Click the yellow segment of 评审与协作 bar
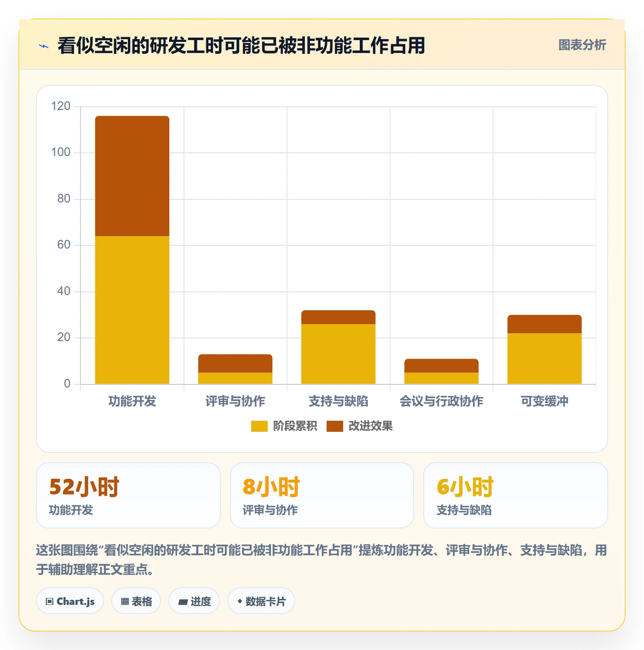644x650 pixels. (235, 378)
